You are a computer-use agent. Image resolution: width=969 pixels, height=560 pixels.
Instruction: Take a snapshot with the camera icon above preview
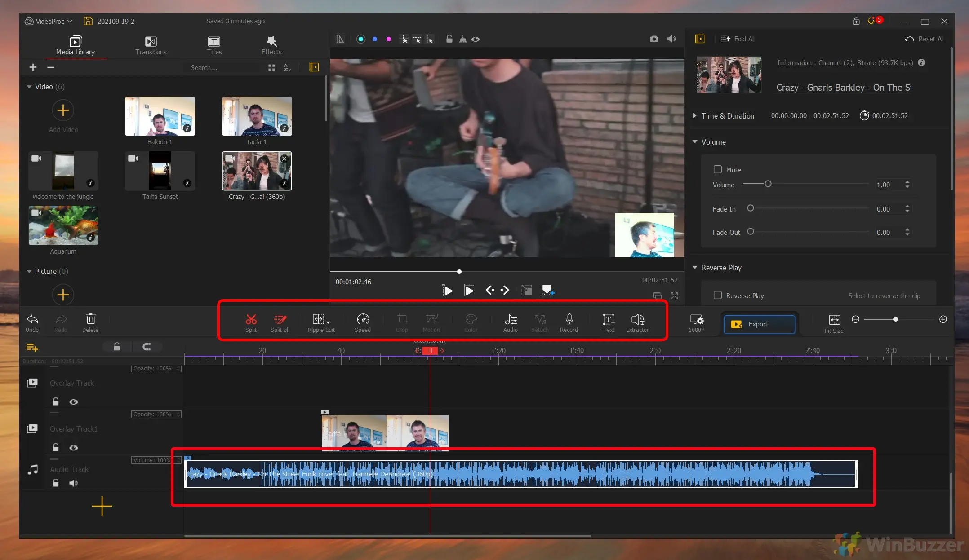[x=654, y=39]
